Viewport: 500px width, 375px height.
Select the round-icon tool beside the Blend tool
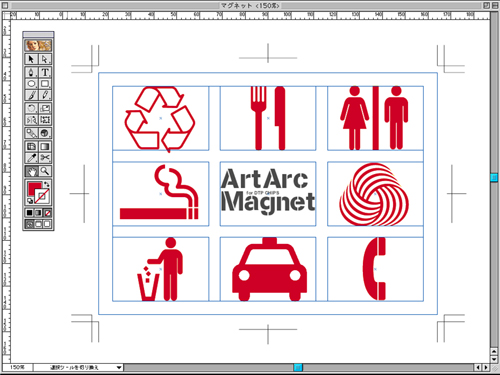tap(45, 133)
